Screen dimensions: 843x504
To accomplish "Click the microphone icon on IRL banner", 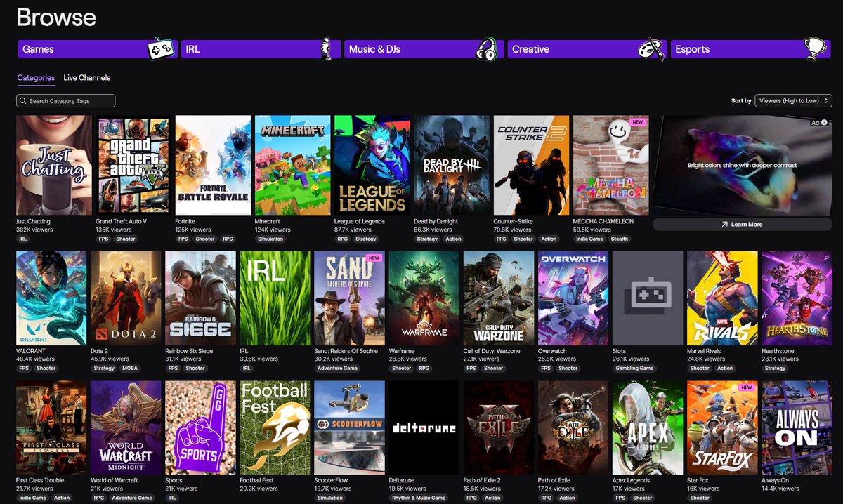I will 325,49.
